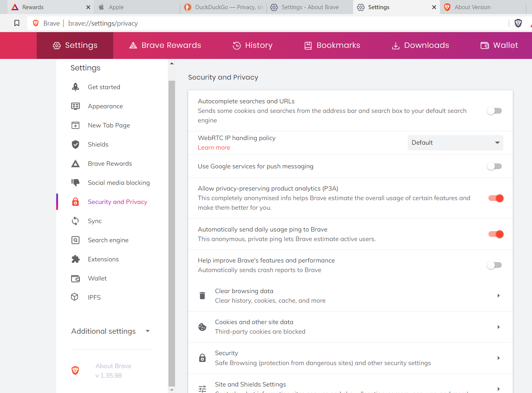Viewport: 532px width, 393px height.
Task: Click inside the address bar
Action: tap(229, 23)
